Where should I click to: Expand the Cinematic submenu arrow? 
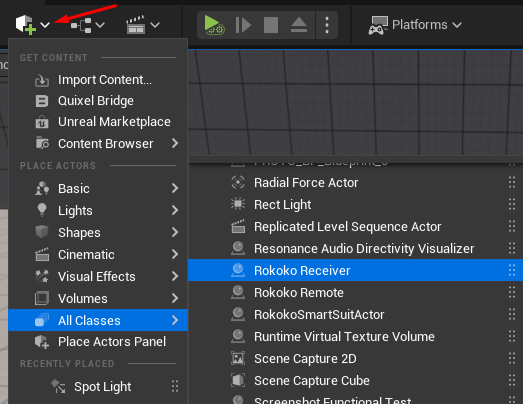(x=175, y=254)
